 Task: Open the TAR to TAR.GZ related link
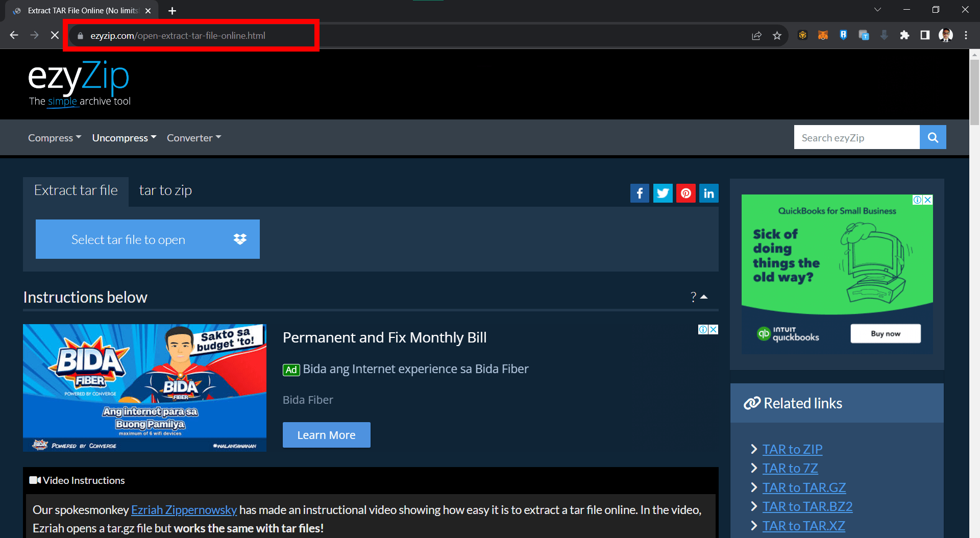804,487
